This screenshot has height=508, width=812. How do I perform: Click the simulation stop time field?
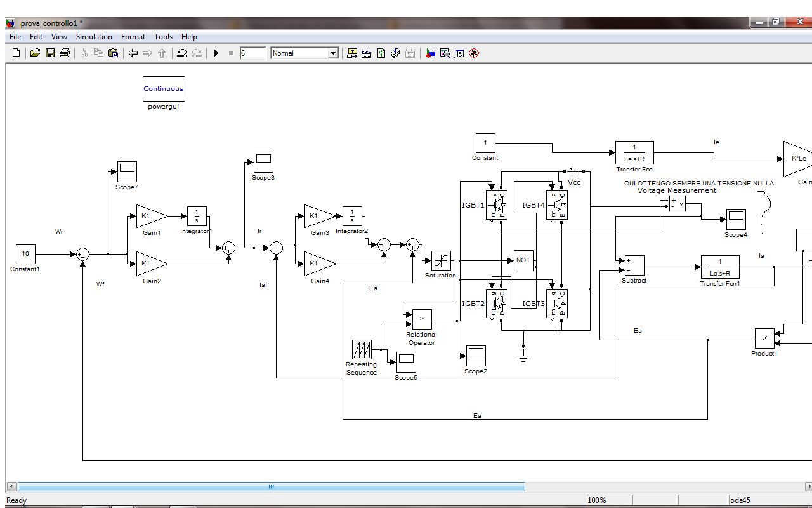click(x=252, y=53)
